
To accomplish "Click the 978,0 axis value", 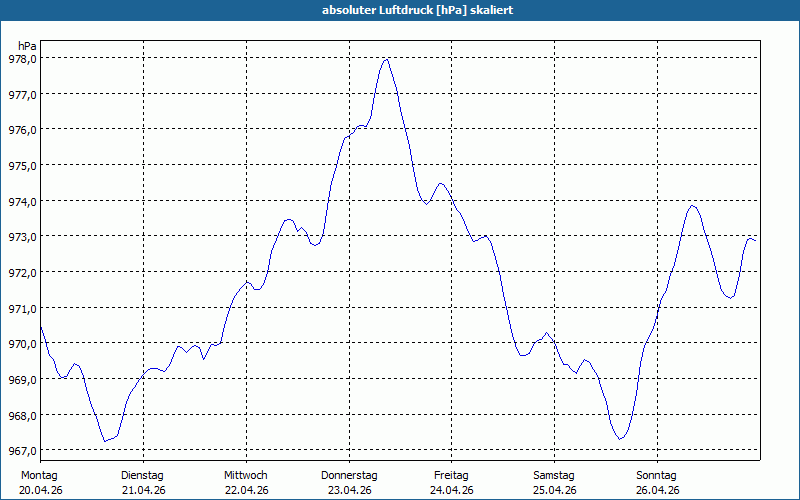I will [x=22, y=59].
